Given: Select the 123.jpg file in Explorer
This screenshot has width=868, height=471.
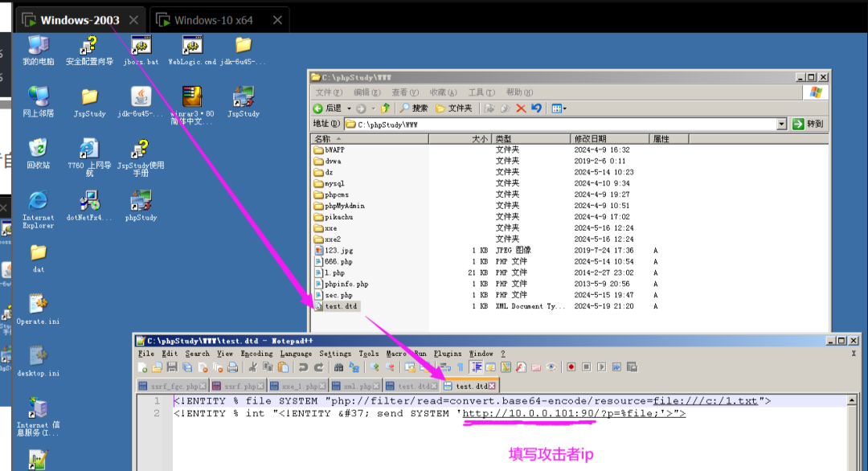Looking at the screenshot, I should (334, 250).
